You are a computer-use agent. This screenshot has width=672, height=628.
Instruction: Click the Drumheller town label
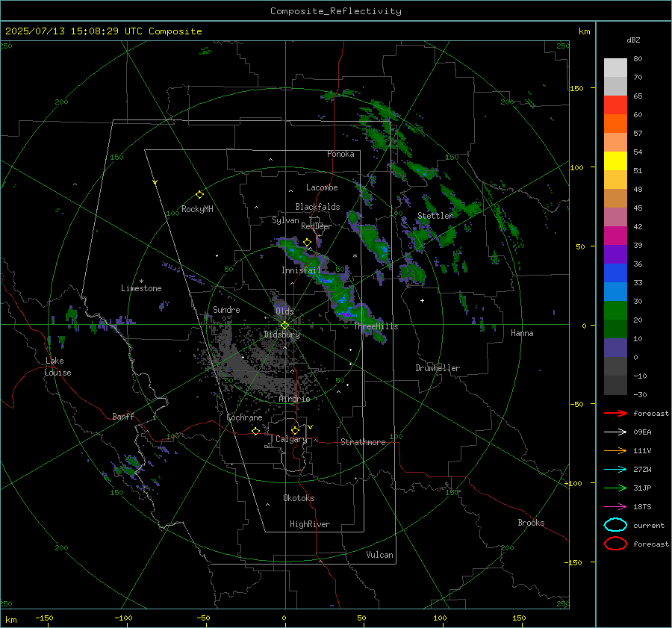tap(438, 368)
